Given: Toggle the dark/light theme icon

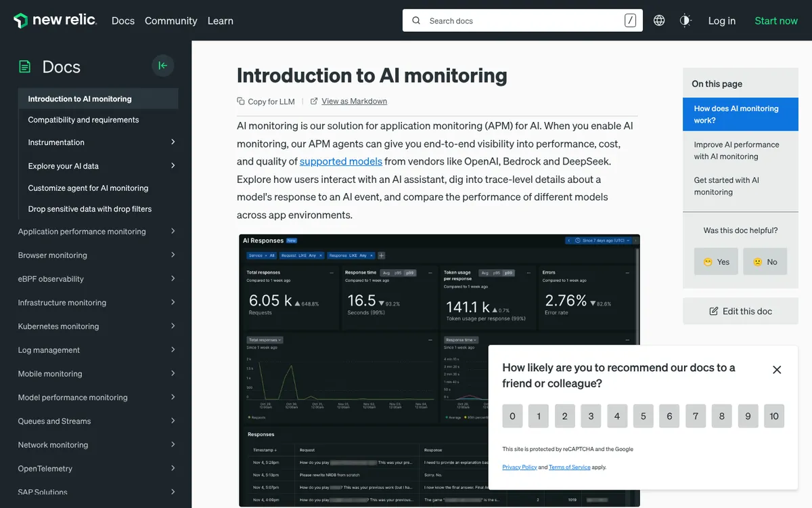Looking at the screenshot, I should 685,20.
